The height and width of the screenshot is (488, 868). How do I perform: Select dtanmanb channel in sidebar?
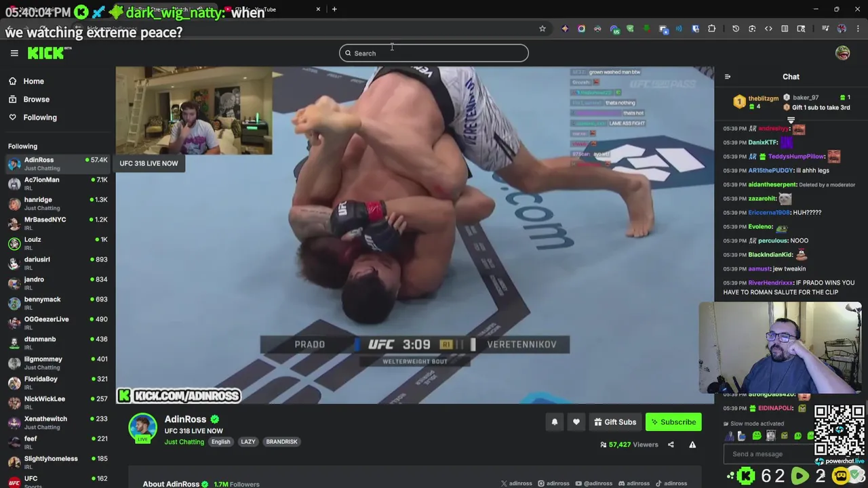point(58,342)
